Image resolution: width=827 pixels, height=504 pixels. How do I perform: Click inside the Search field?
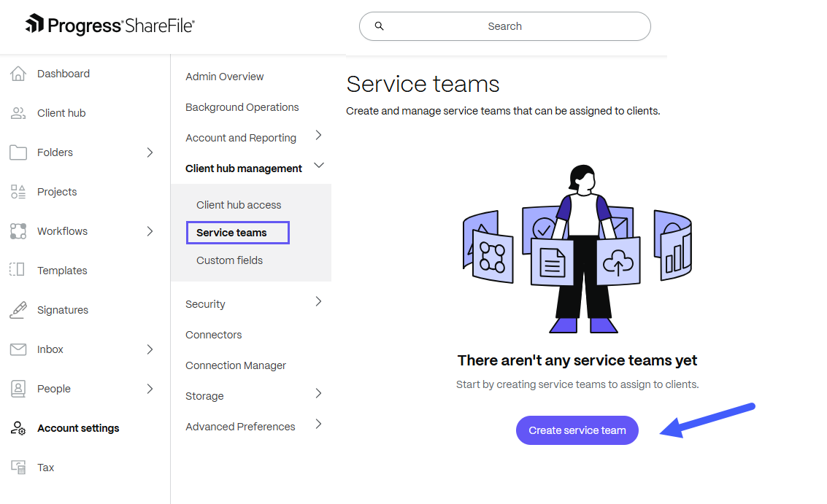pyautogui.click(x=504, y=26)
